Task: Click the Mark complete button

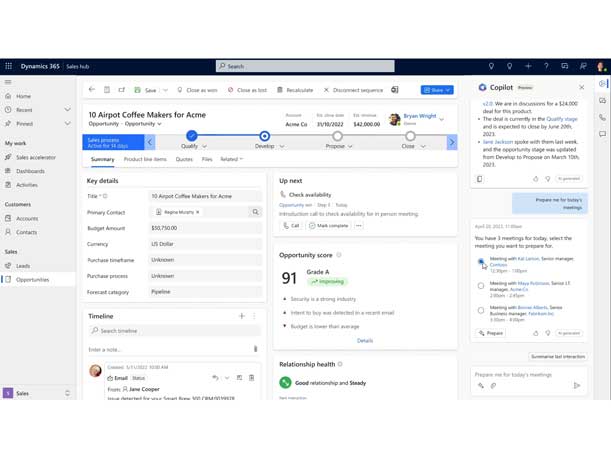Action: (325, 226)
